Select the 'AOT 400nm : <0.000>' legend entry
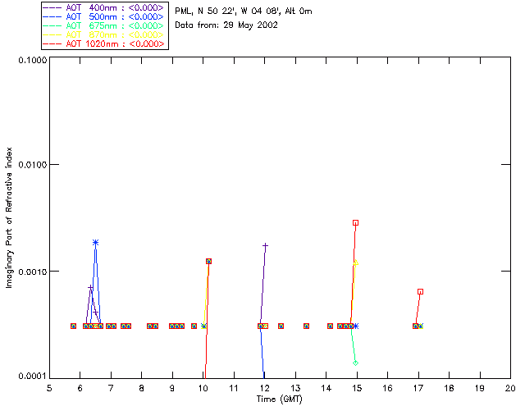Viewport: 525px width, 420px height. (115, 7)
